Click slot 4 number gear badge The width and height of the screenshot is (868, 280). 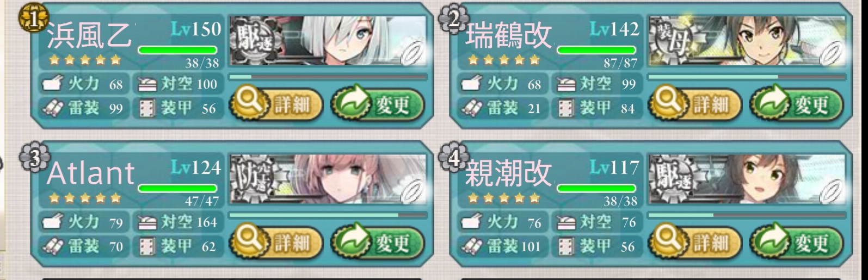451,157
